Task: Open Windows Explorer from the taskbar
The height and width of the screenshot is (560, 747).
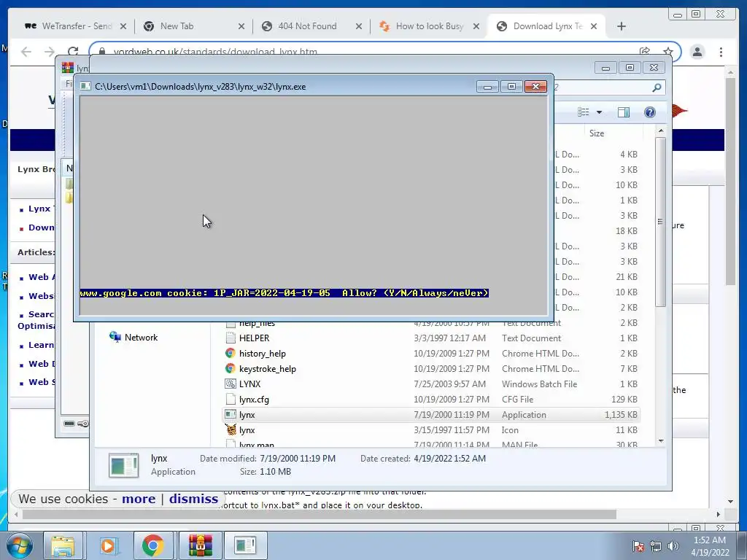Action: (63, 545)
